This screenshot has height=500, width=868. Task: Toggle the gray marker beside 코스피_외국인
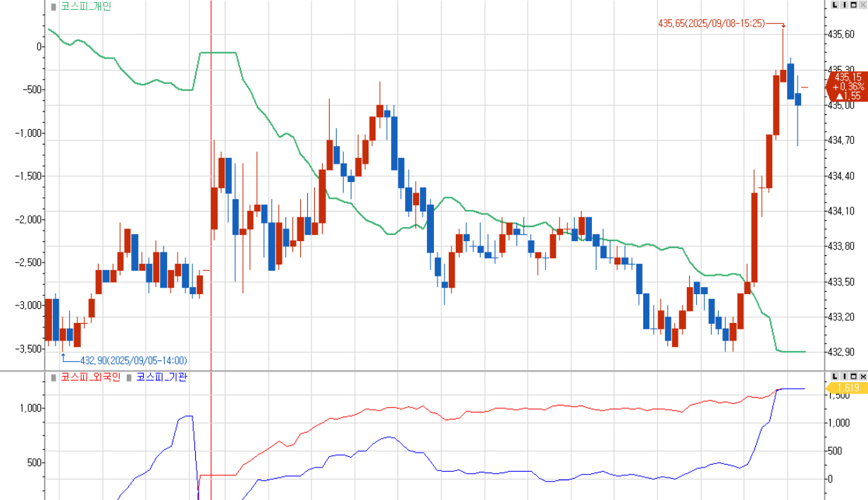(54, 377)
